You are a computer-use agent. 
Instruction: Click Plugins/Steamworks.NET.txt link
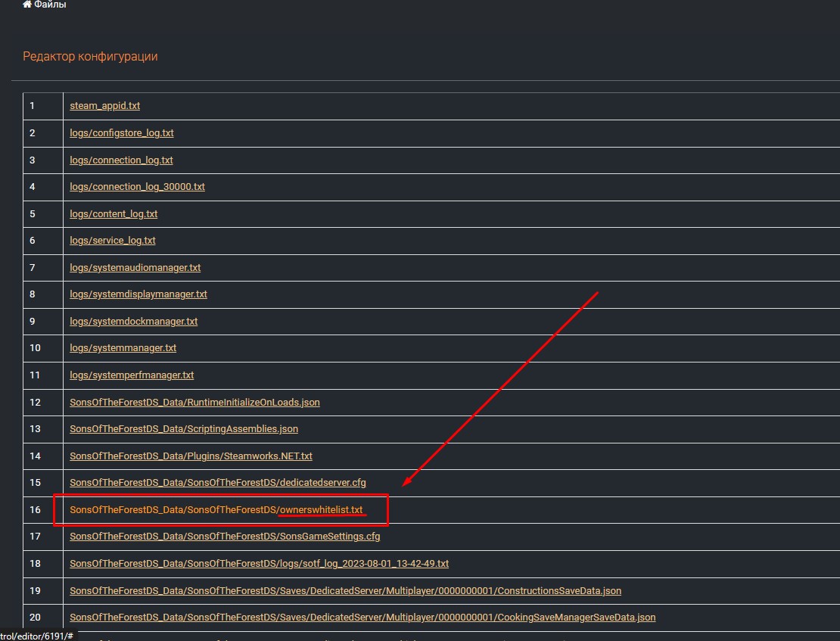[x=191, y=456]
